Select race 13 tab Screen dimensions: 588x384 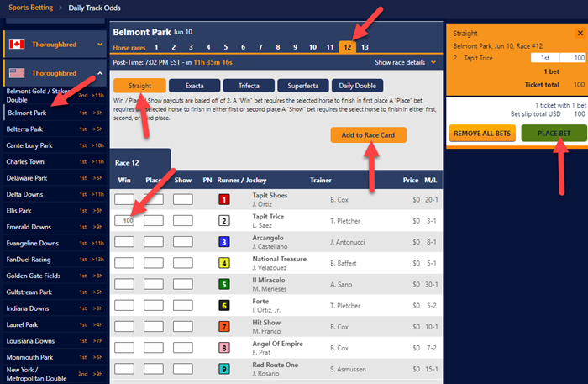(365, 47)
